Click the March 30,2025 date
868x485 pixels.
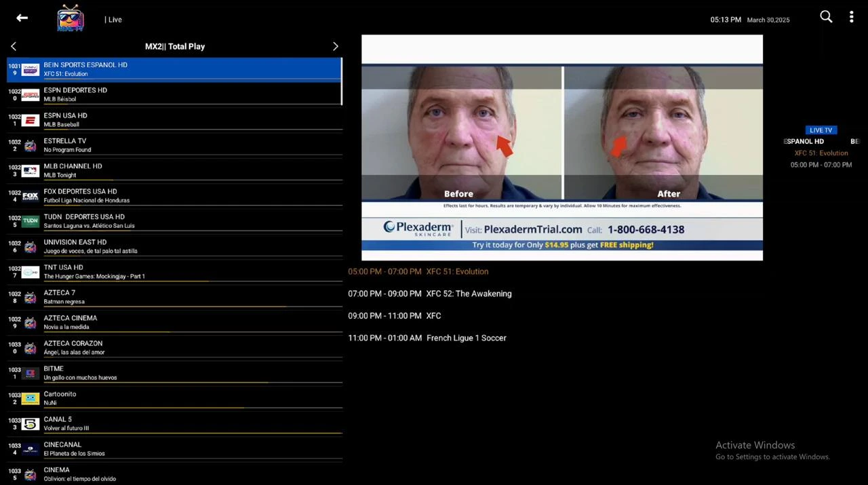(768, 20)
